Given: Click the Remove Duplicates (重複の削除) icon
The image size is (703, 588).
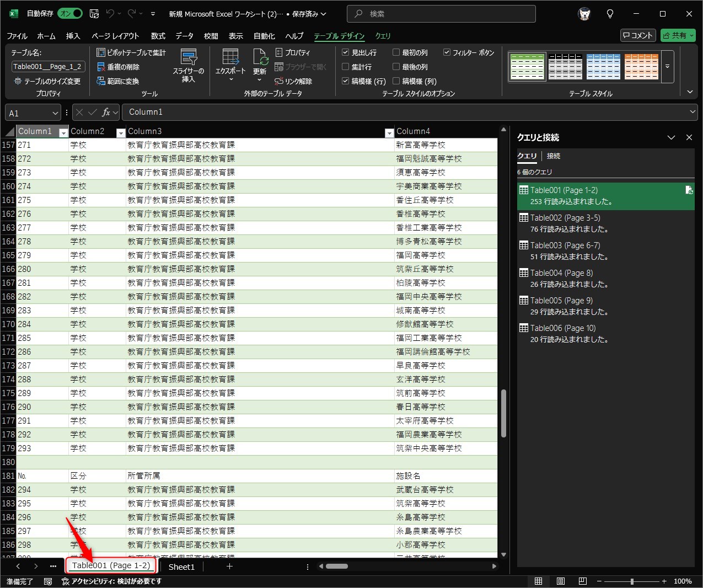Looking at the screenshot, I should tap(101, 67).
